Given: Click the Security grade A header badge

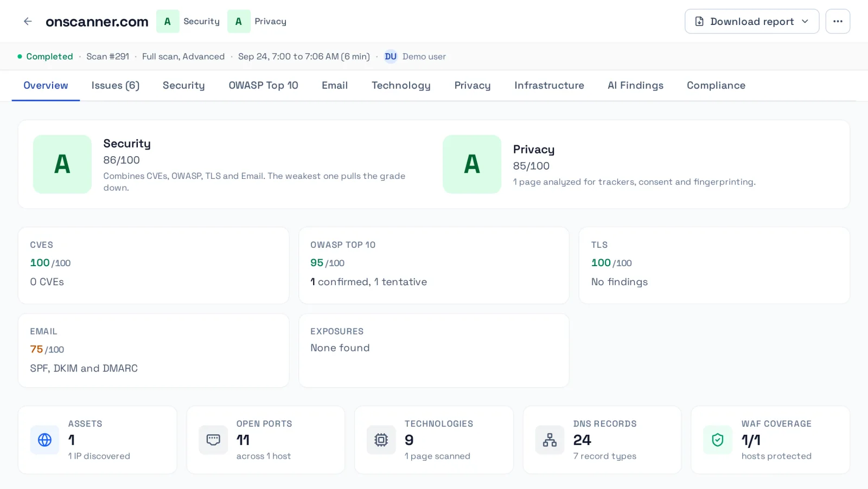Looking at the screenshot, I should (x=168, y=21).
